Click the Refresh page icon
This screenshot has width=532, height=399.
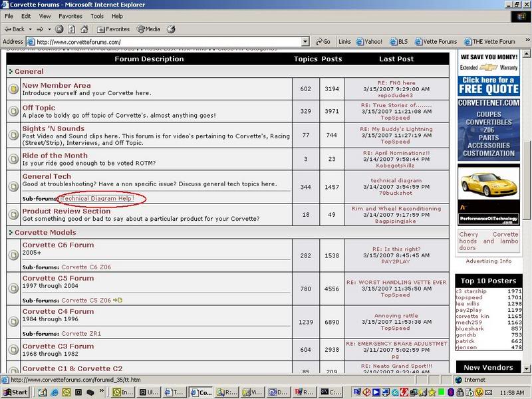(72, 29)
